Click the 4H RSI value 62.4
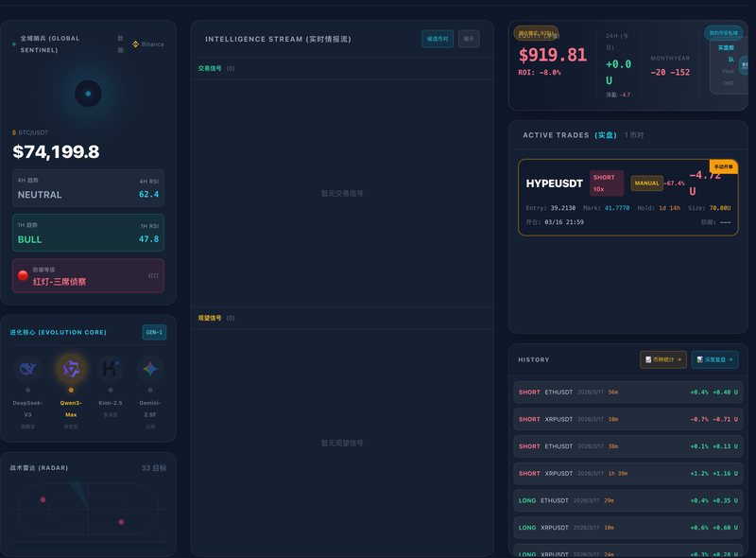This screenshot has height=558, width=756. [148, 195]
